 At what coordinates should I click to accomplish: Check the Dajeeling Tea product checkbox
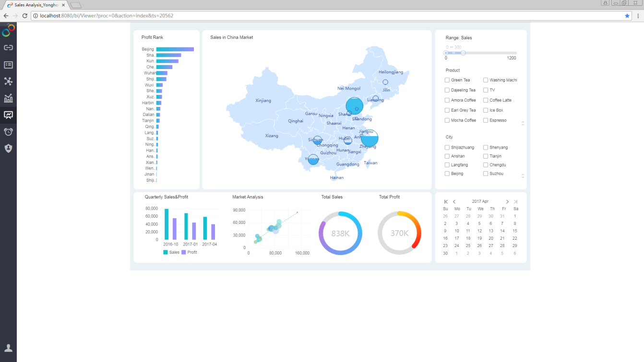pos(447,90)
